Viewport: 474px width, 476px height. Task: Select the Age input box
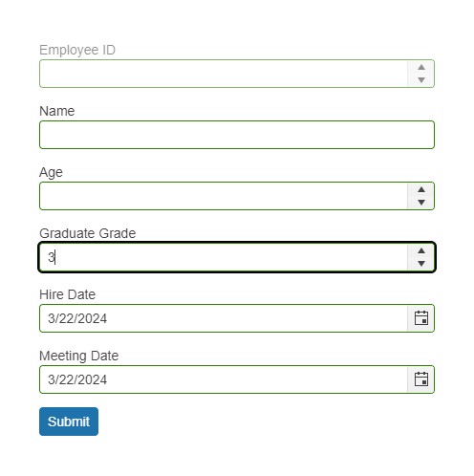click(x=224, y=196)
